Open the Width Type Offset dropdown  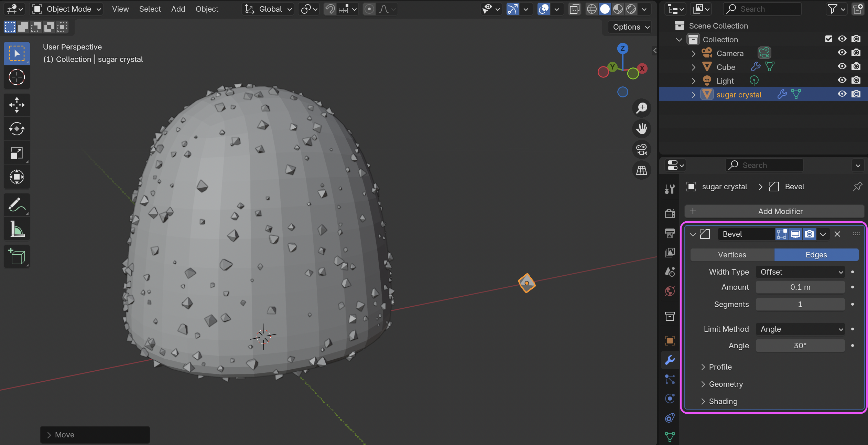[800, 272]
